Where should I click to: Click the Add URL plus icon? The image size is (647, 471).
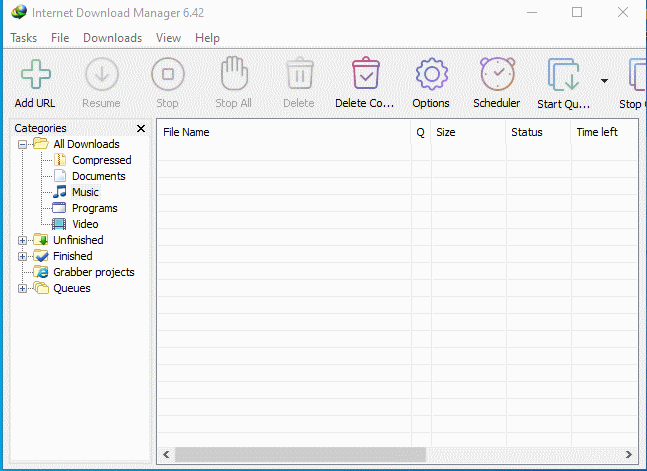tap(36, 74)
